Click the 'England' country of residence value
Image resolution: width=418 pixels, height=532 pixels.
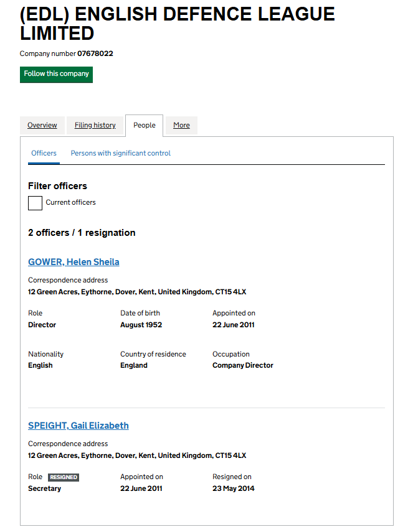[x=134, y=365]
